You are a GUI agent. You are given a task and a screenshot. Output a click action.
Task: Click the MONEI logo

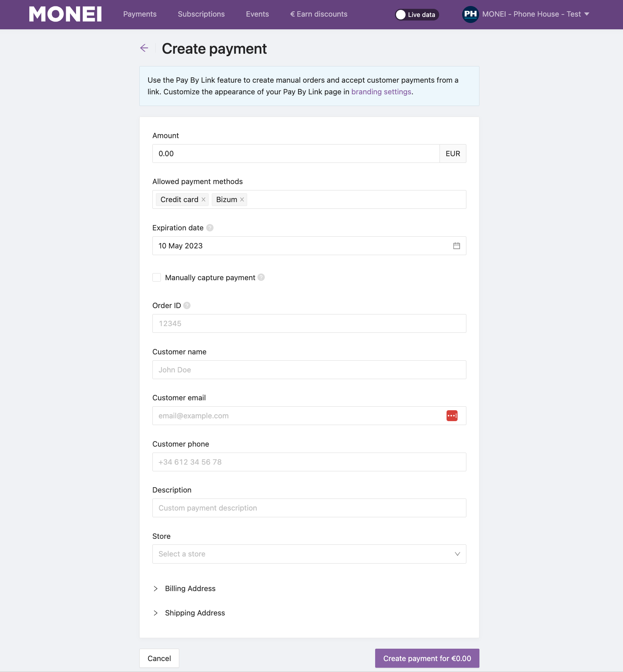65,14
